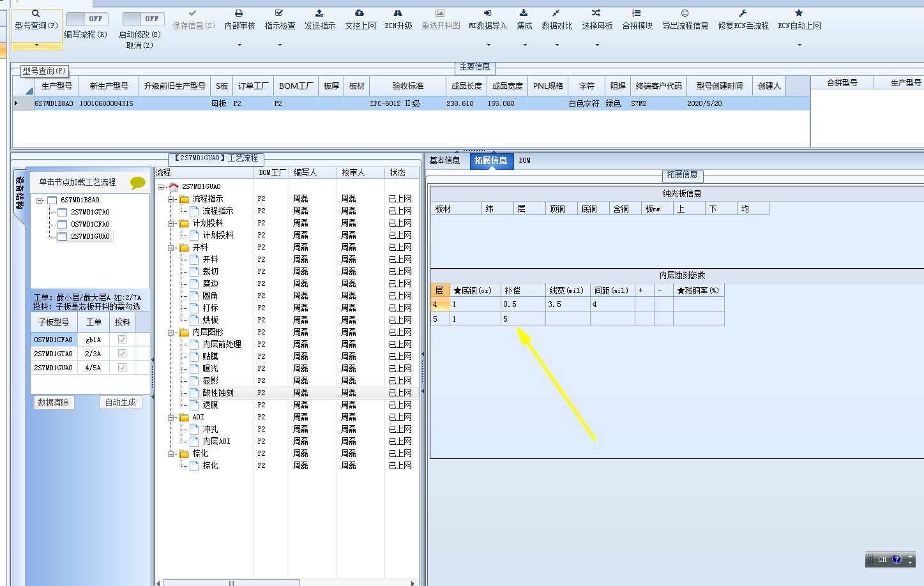Viewport: 924px width, 586px height.
Task: Click the ECN升级 icon
Action: click(398, 13)
